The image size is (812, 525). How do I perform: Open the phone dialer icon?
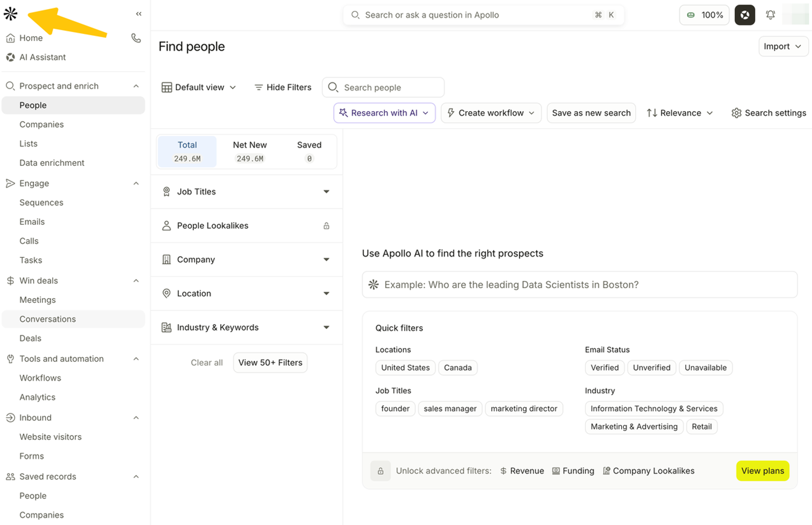[x=136, y=38]
